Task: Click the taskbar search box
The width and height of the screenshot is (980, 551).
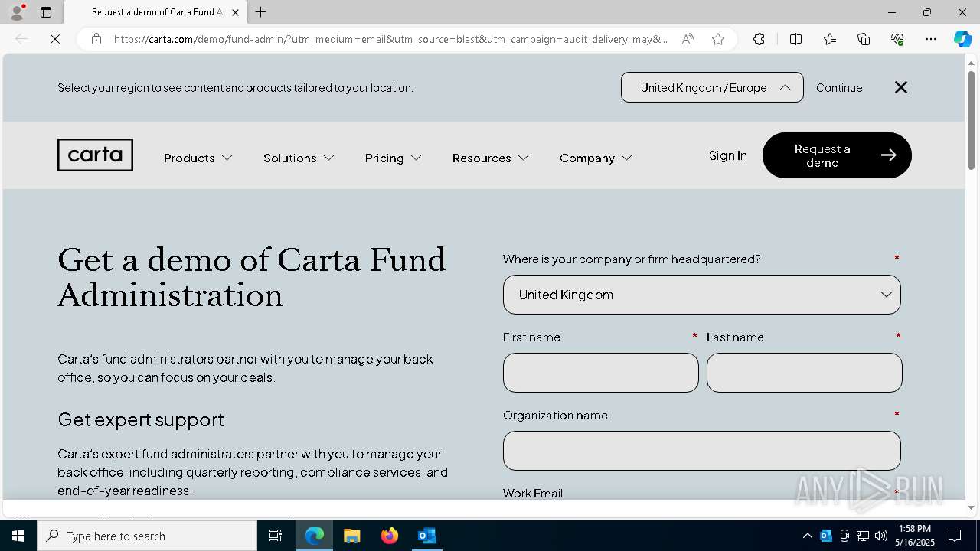Action: click(147, 536)
